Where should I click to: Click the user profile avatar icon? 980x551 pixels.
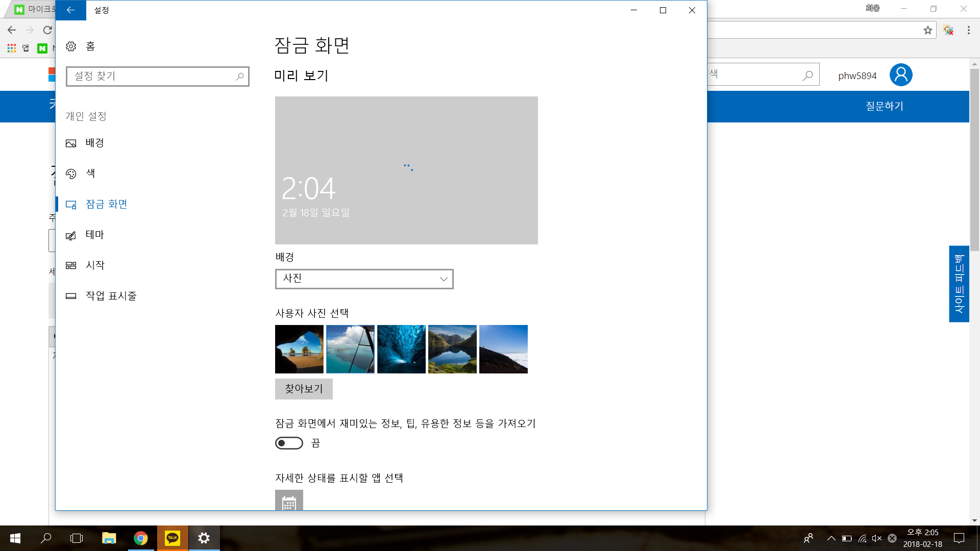[901, 75]
